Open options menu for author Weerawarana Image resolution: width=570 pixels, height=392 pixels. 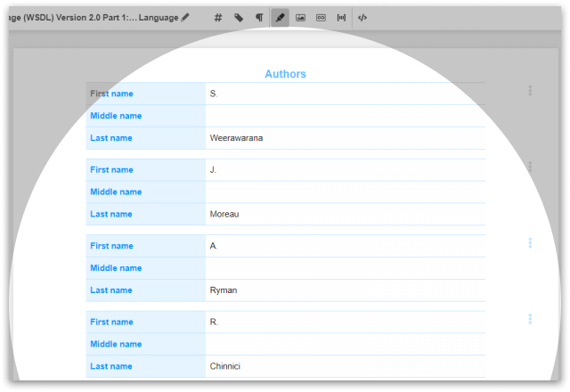tap(530, 91)
